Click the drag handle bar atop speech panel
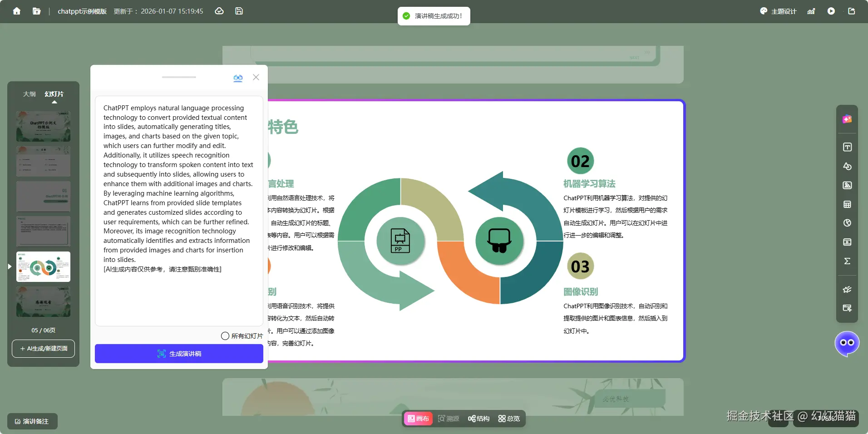Screen dimensions: 868x434 point(179,77)
